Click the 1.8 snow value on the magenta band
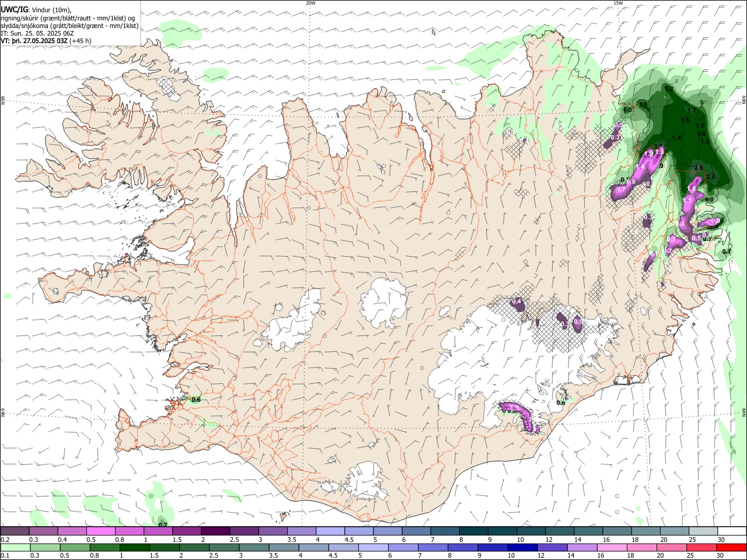This screenshot has height=560, width=747. coord(691,188)
